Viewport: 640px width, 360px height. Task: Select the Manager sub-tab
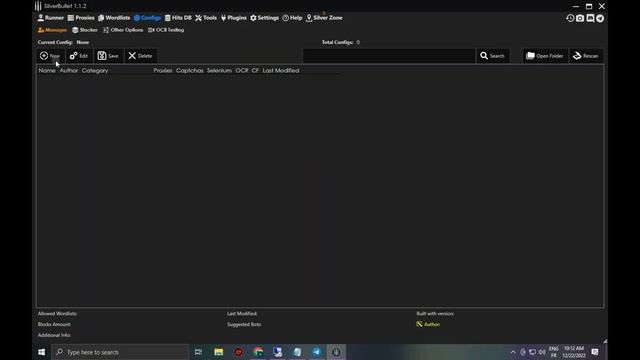[52, 30]
